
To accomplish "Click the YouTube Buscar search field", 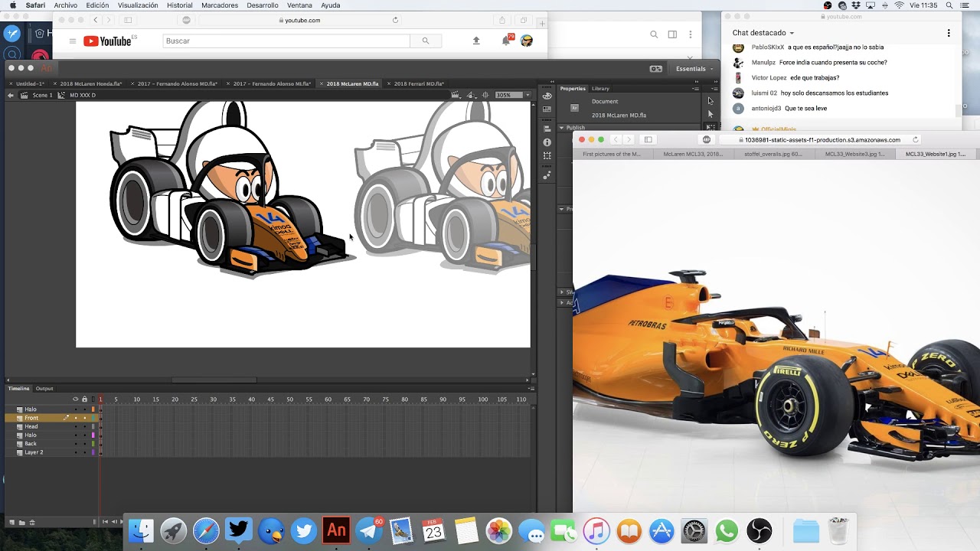I will [x=286, y=41].
